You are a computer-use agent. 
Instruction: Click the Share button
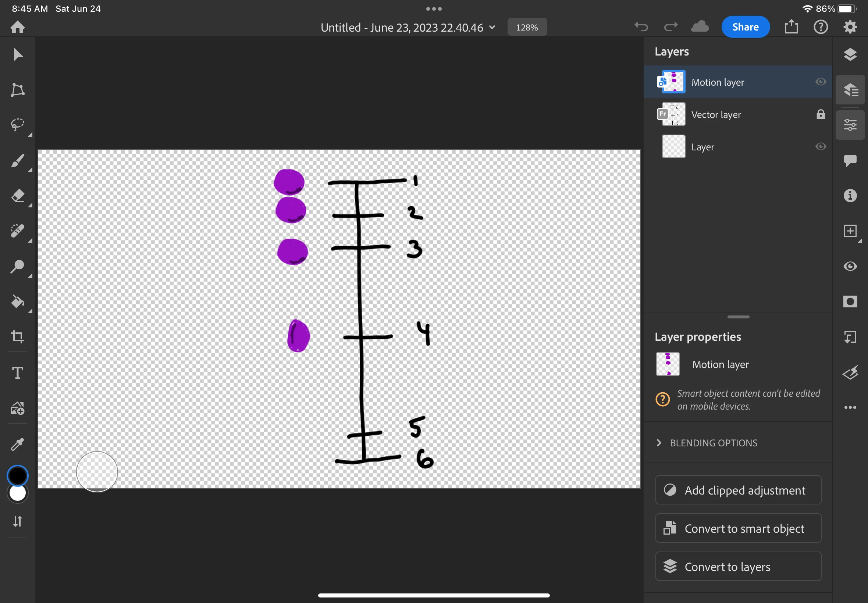[745, 27]
